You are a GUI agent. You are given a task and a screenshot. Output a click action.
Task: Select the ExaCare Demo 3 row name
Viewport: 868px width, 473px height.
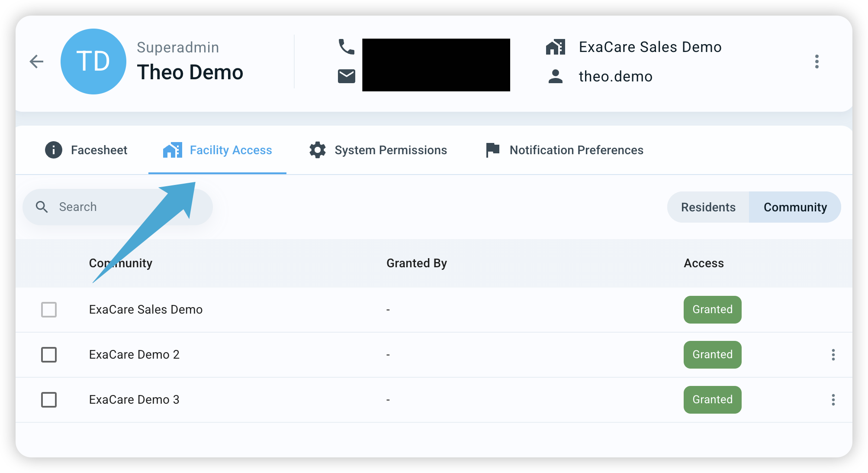(x=134, y=400)
